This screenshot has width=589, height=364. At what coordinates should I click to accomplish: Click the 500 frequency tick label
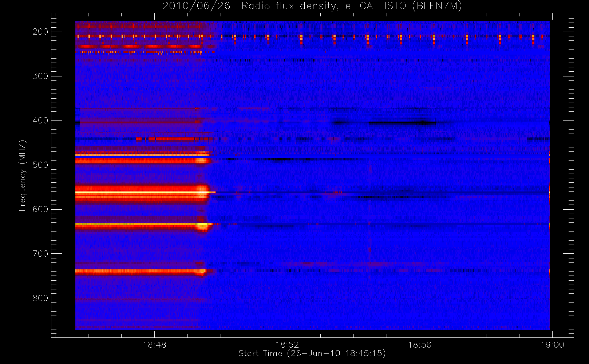pos(40,165)
